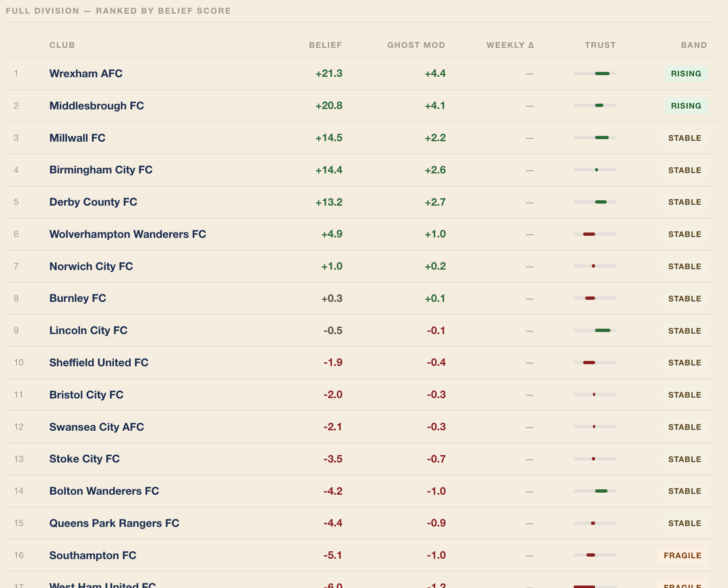Image resolution: width=728 pixels, height=588 pixels.
Task: Select Bristol City's belief score -2.0
Action: pyautogui.click(x=333, y=395)
